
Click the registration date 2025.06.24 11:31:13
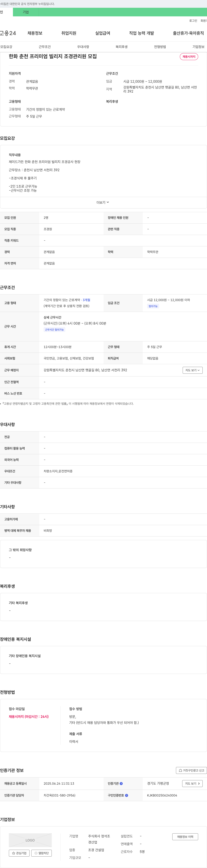(x=59, y=784)
